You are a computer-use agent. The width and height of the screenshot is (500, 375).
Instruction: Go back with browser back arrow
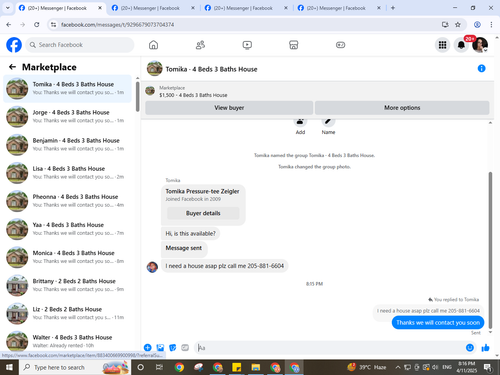pyautogui.click(x=9, y=24)
